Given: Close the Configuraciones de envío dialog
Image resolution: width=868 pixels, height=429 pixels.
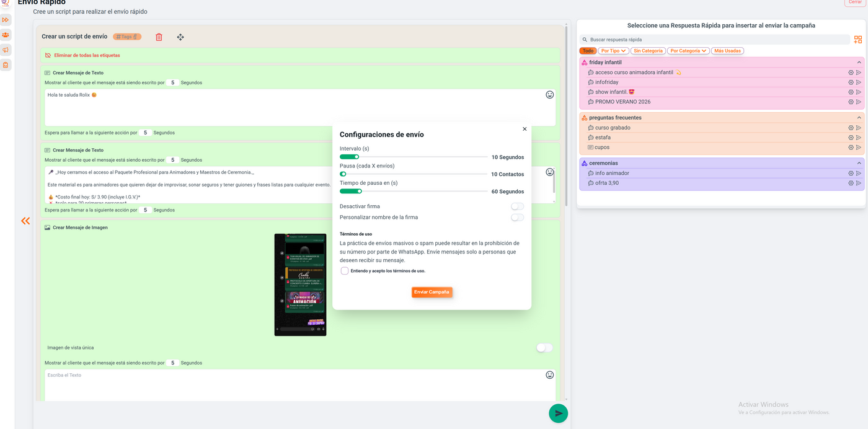Looking at the screenshot, I should [525, 129].
